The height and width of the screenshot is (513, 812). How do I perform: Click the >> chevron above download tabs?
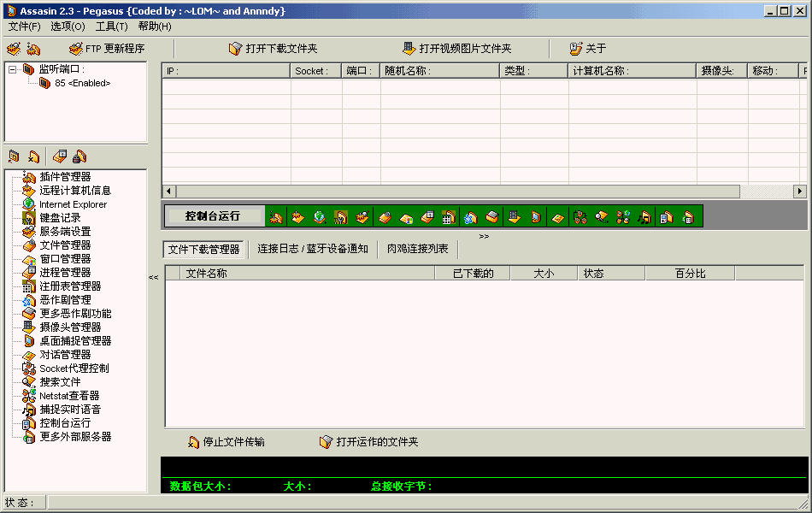484,234
